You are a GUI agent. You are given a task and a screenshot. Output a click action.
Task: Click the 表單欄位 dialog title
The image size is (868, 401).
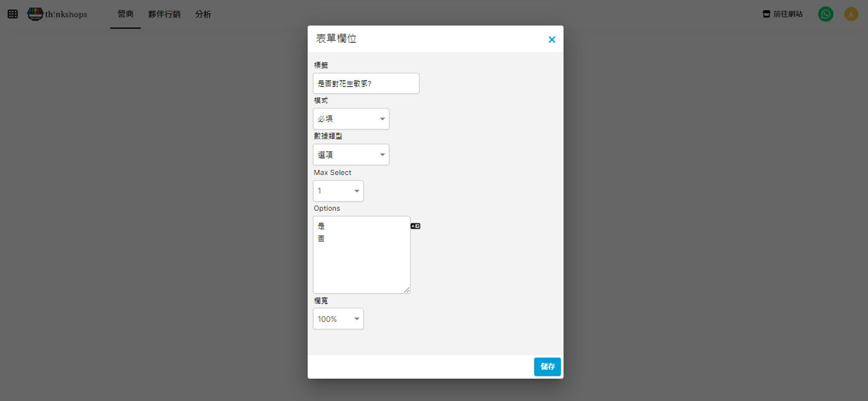click(336, 39)
